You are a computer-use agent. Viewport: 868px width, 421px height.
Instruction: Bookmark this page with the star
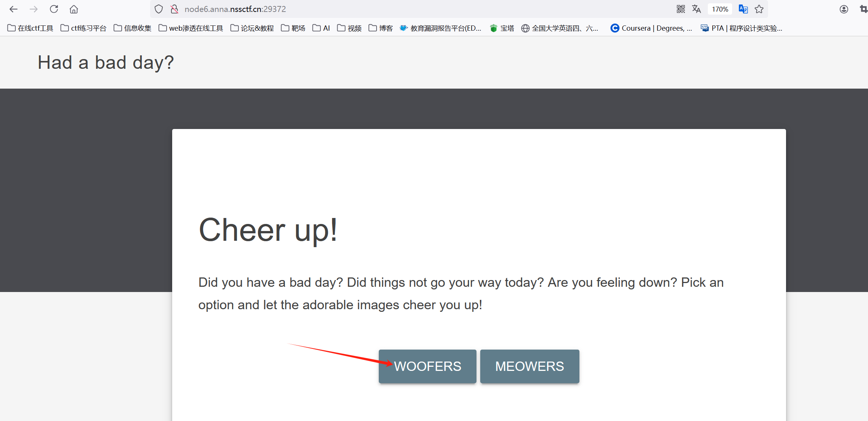[759, 9]
